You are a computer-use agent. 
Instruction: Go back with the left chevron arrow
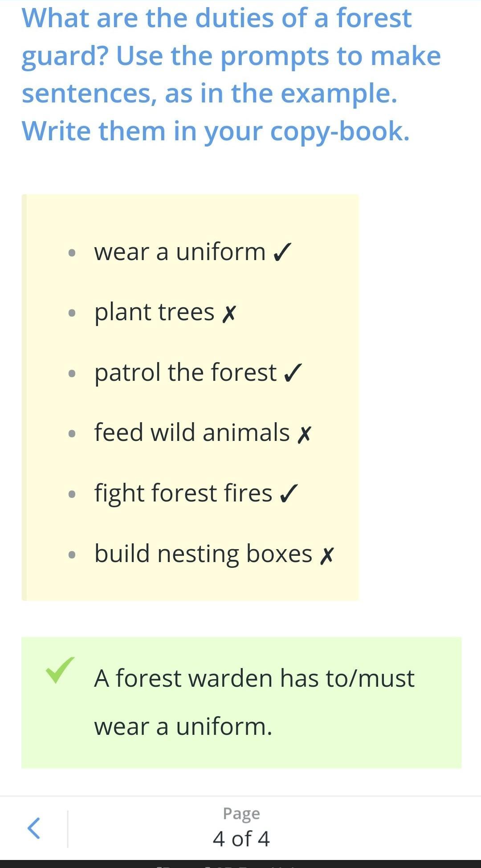(34, 828)
